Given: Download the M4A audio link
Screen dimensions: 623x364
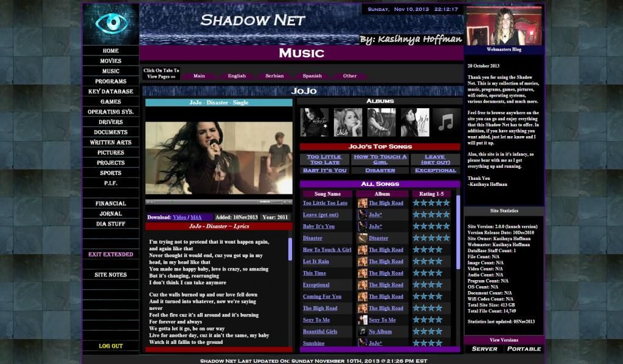Looking at the screenshot, I should click(196, 218).
